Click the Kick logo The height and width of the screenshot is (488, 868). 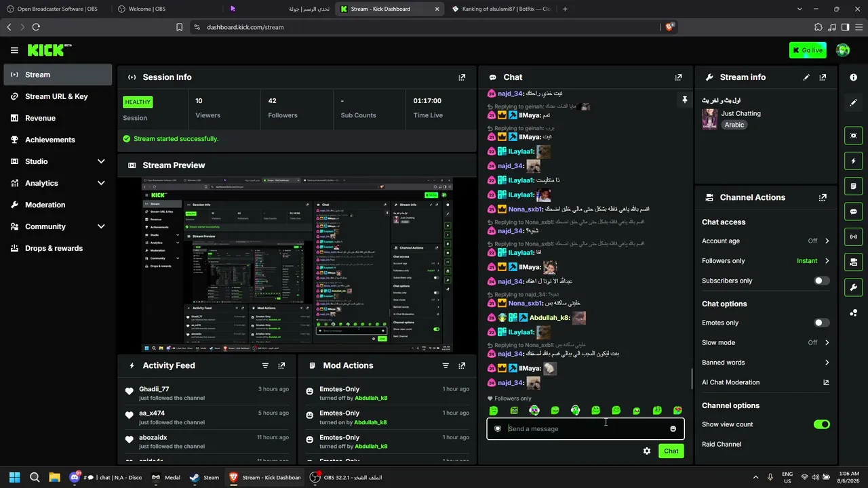pos(49,50)
